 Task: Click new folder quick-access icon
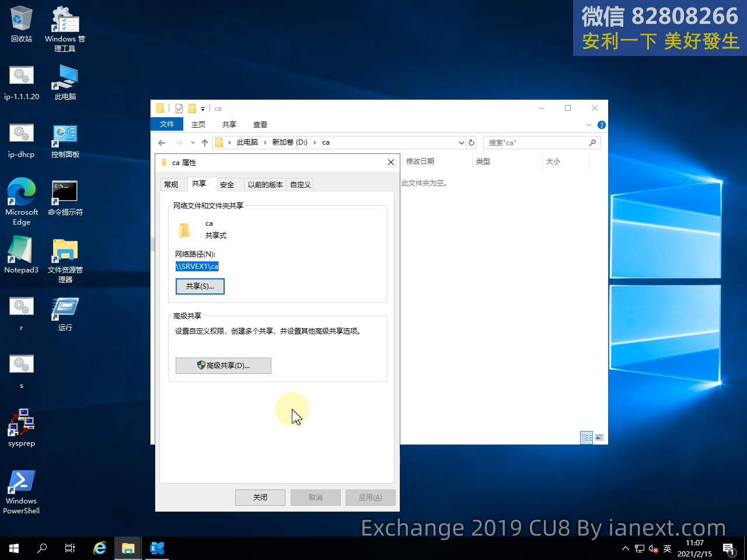tap(192, 108)
